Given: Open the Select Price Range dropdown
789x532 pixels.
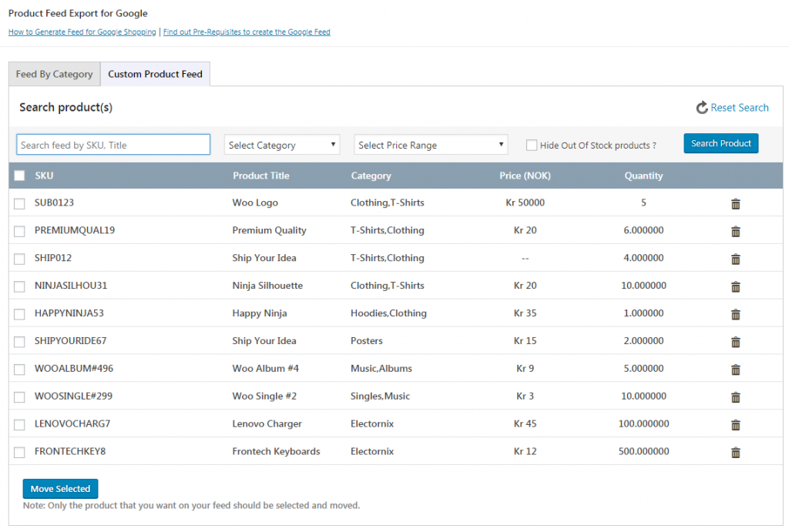Looking at the screenshot, I should pos(430,144).
